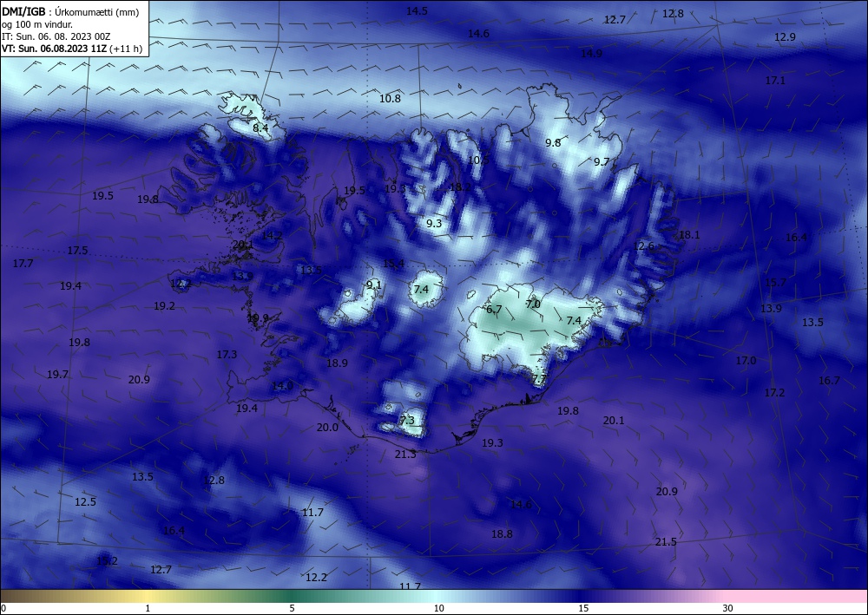The image size is (868, 615).
Task: Select the 'IT: Sun. 06. 08. 2023 00Z' line
Action: 56,36
